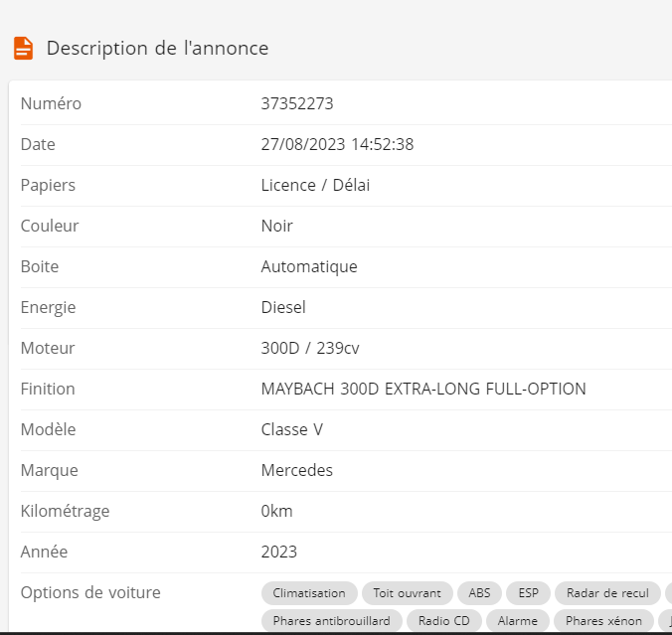This screenshot has height=635, width=672.
Task: Click the 'ABS' option tag
Action: [479, 593]
